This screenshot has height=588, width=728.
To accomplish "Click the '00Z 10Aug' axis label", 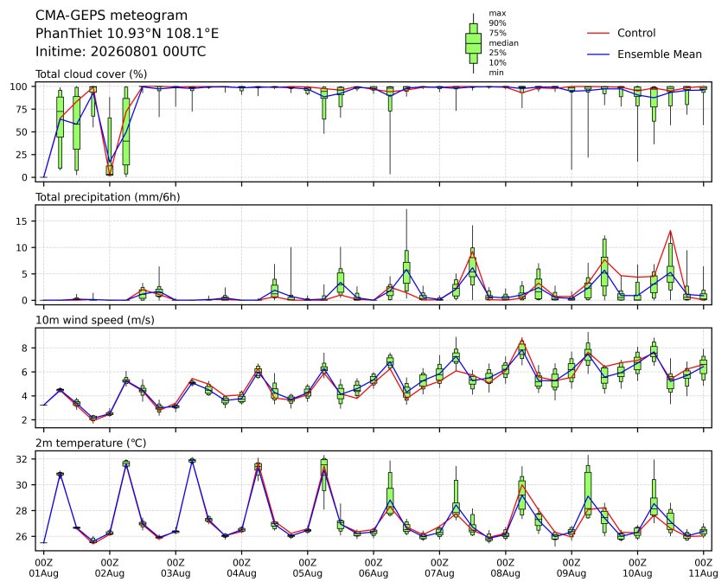I will pos(637,568).
